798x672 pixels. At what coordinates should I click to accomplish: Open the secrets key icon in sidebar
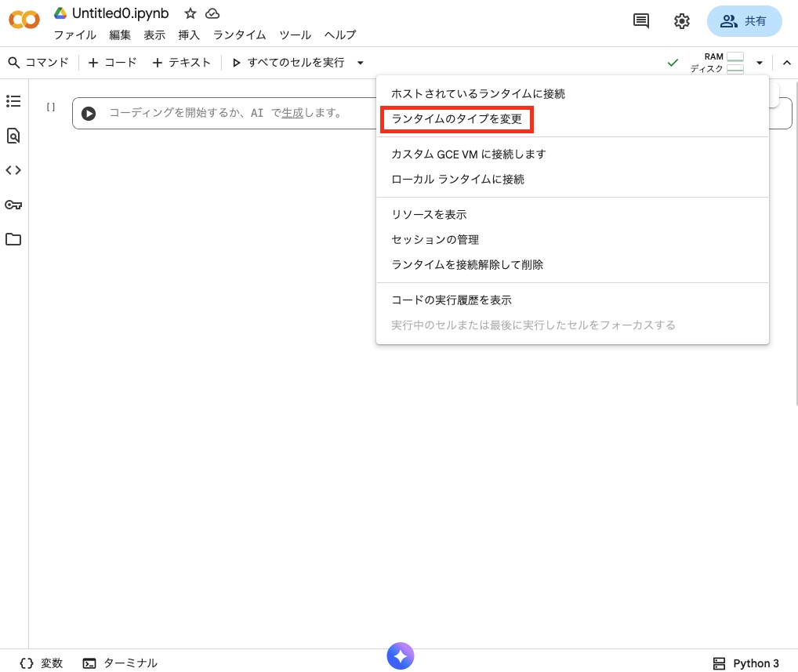coord(13,205)
